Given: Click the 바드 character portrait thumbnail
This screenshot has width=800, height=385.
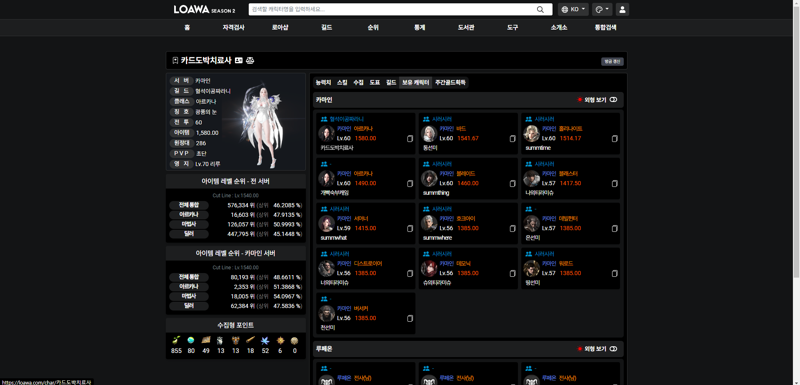Looking at the screenshot, I should click(x=429, y=134).
